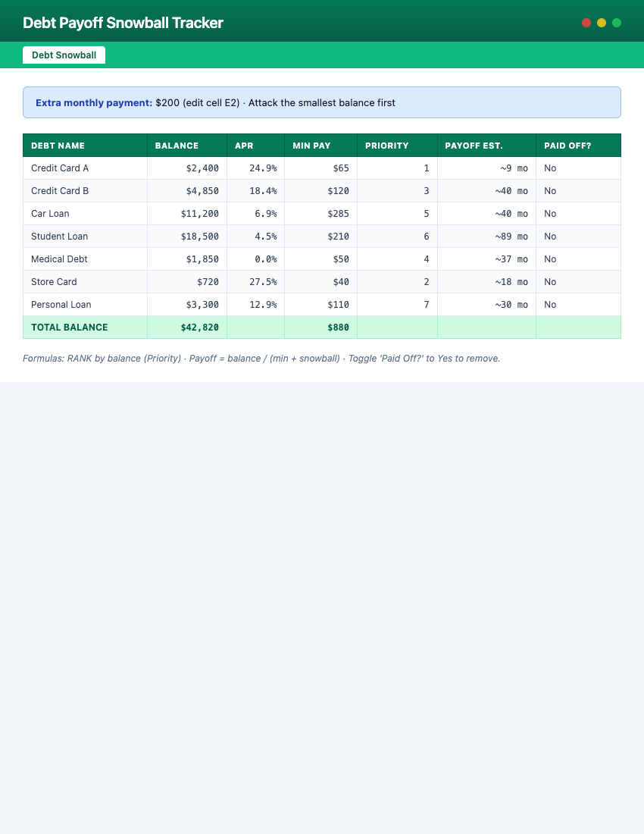Select the 18.4% APR cell
Image resolution: width=644 pixels, height=834 pixels.
coord(255,191)
